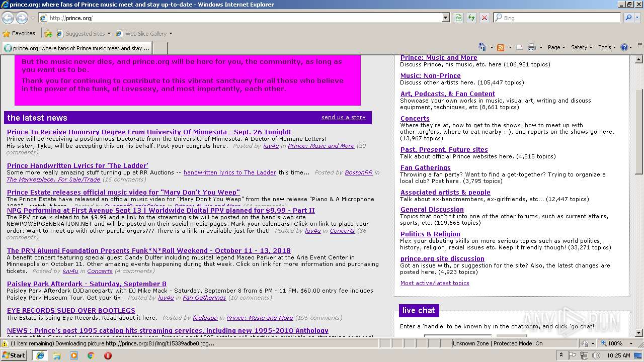Click the browser Forward arrow button
Image resolution: width=644 pixels, height=362 pixels.
click(x=22, y=18)
